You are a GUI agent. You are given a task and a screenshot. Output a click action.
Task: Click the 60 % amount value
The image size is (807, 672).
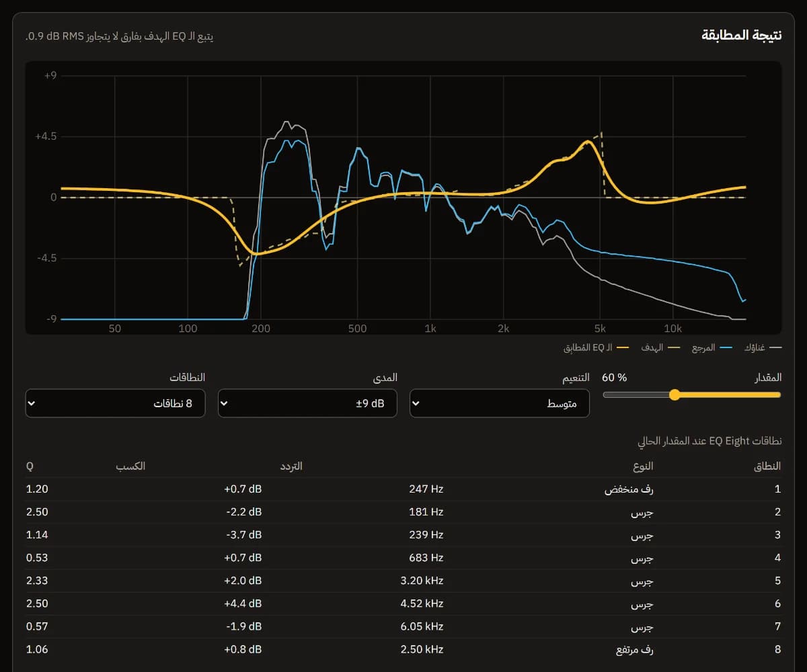pyautogui.click(x=615, y=378)
